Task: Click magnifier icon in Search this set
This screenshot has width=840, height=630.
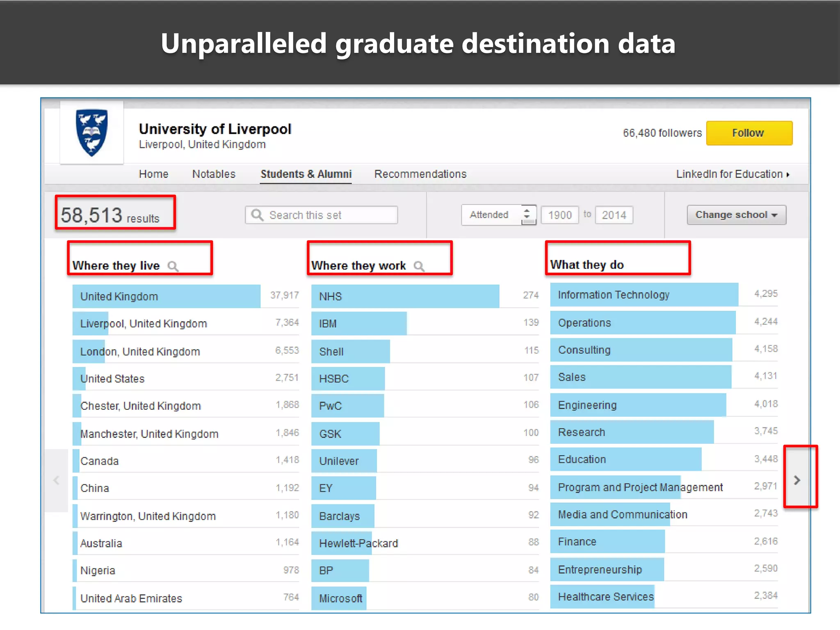Action: [257, 215]
